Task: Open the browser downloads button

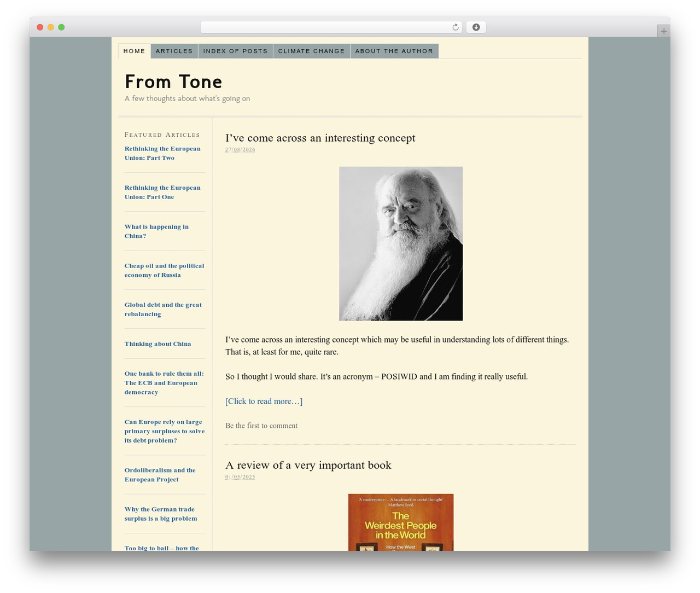Action: [476, 27]
